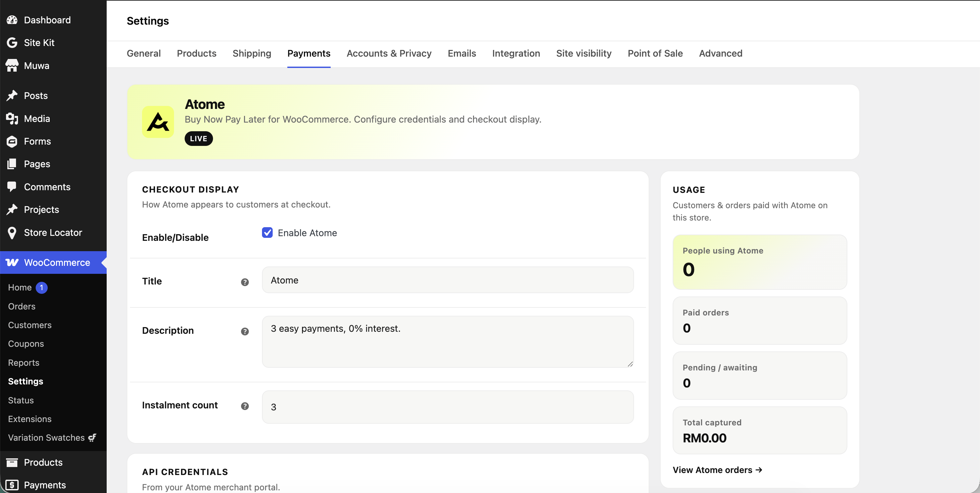Open the General settings tab

[144, 54]
